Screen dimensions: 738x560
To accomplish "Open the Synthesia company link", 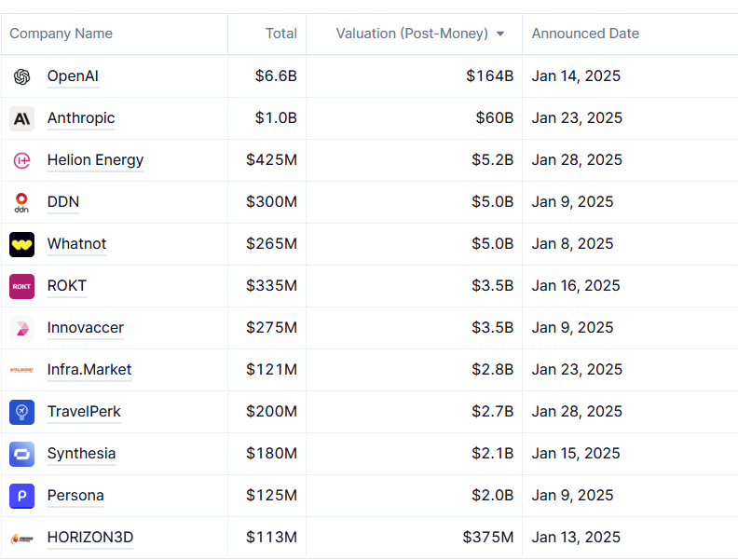I will pos(81,453).
